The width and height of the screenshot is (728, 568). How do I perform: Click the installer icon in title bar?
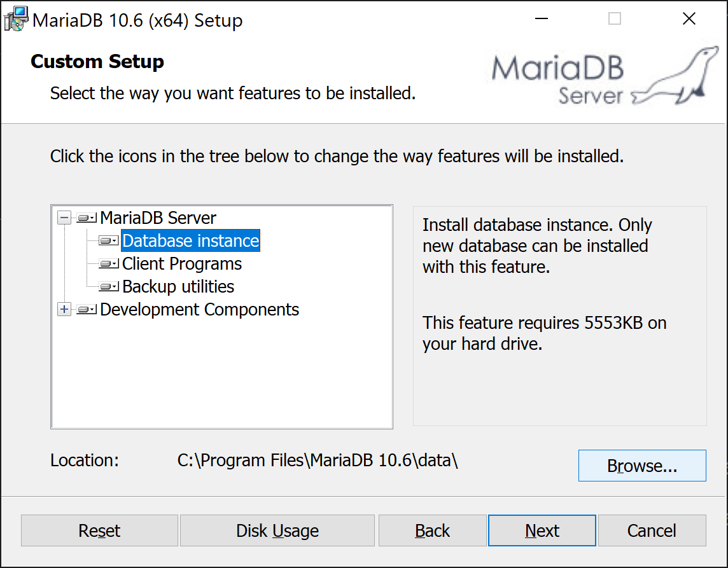pos(15,19)
